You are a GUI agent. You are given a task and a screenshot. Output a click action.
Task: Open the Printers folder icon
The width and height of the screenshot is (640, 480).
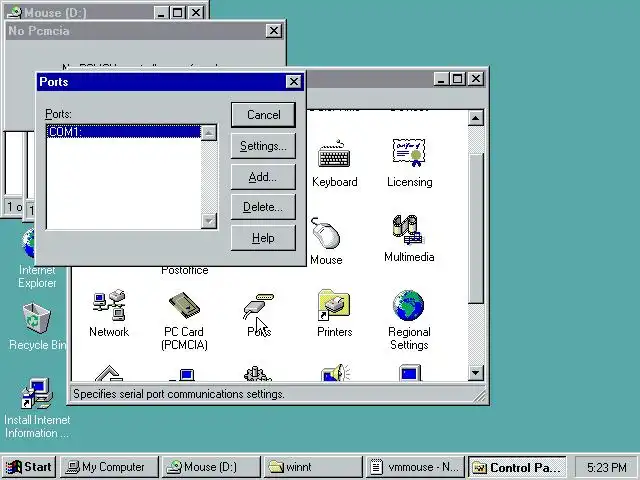coord(334,305)
